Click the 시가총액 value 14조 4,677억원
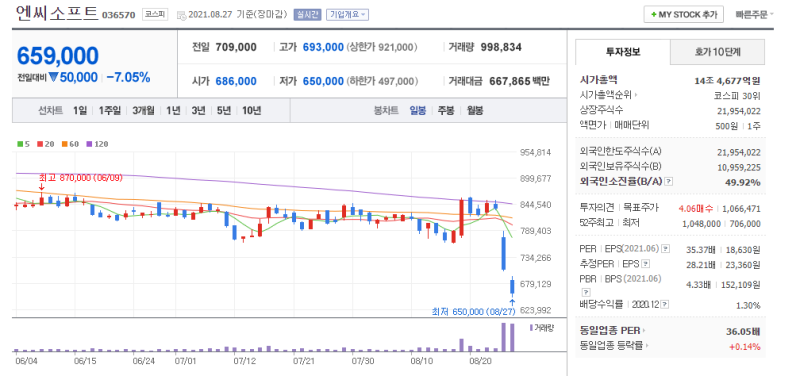Viewport: 800px width, 376px height. (727, 81)
